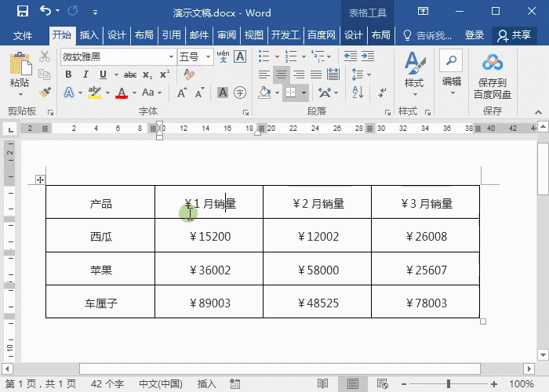Activate the Format Painter brush
This screenshot has width=549, height=392.
tap(45, 92)
